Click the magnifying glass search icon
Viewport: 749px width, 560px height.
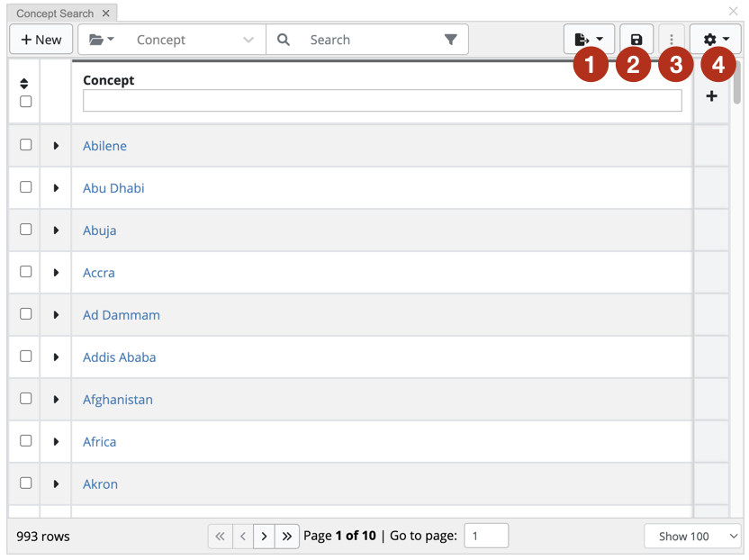(284, 40)
